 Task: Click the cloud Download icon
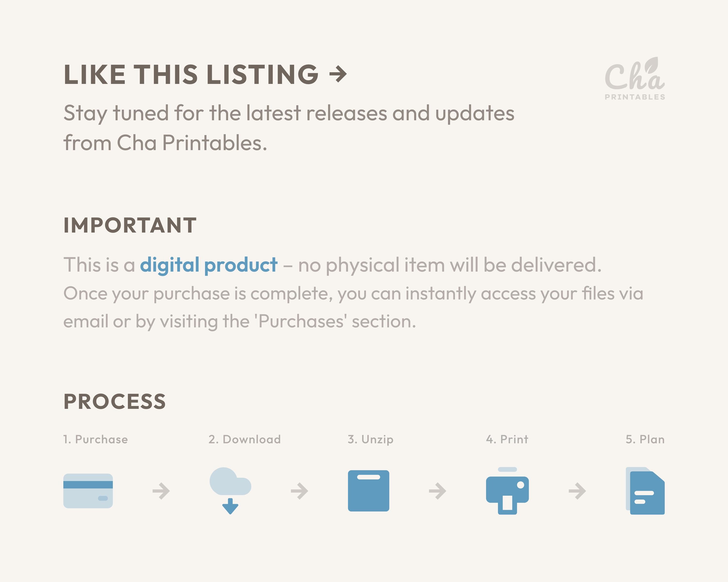point(230,491)
